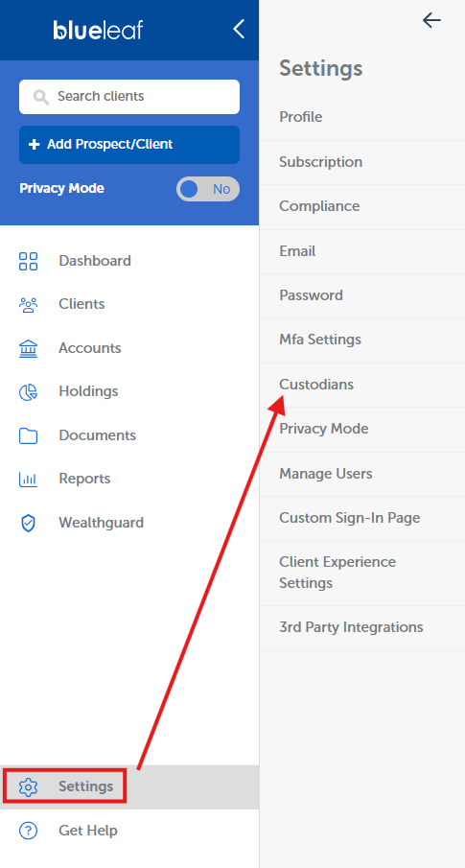465x868 pixels.
Task: Click the Settings gear icon
Action: (28, 786)
